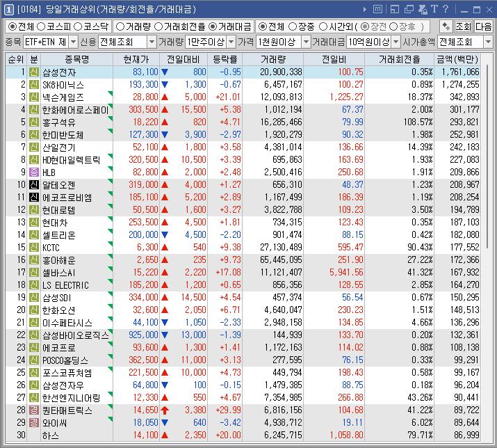The image size is (497, 448).
Task: Click the red 경 badge for 퀀타매트릭스
Action: (x=34, y=410)
